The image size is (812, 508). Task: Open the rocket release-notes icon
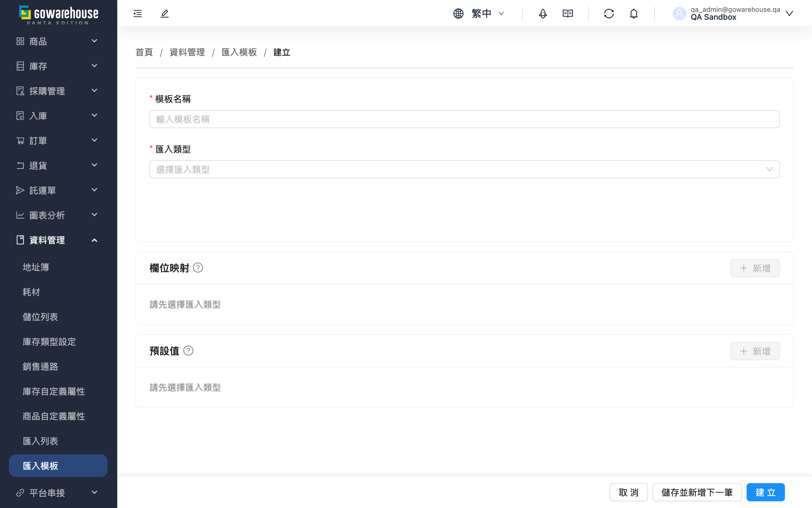tap(543, 14)
